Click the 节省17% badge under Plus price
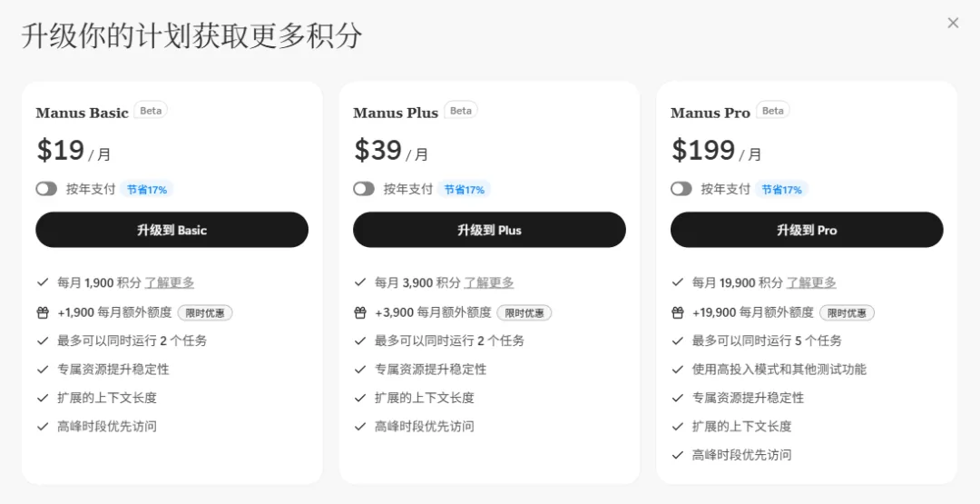This screenshot has width=980, height=504. pyautogui.click(x=465, y=190)
